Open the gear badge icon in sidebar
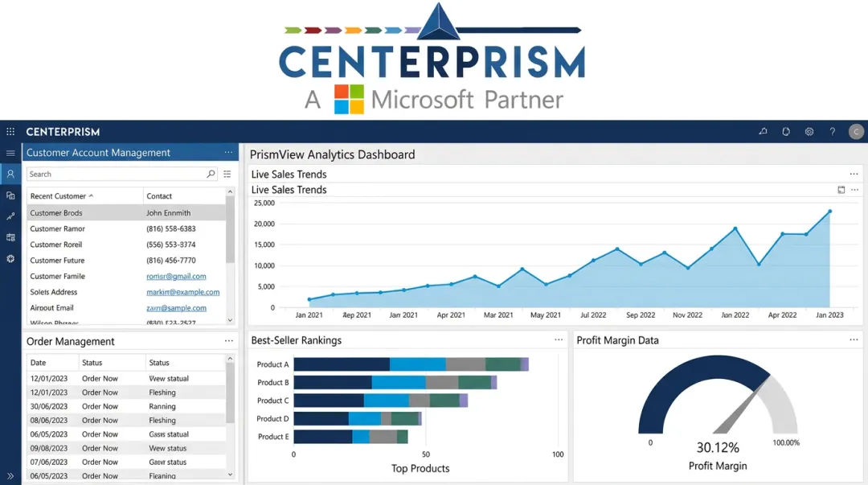Image resolution: width=868 pixels, height=485 pixels. click(x=10, y=259)
